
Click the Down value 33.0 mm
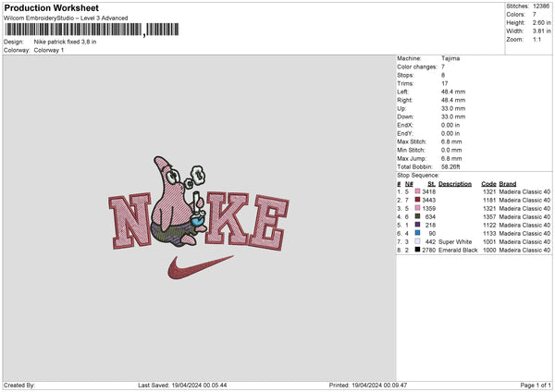[453, 116]
